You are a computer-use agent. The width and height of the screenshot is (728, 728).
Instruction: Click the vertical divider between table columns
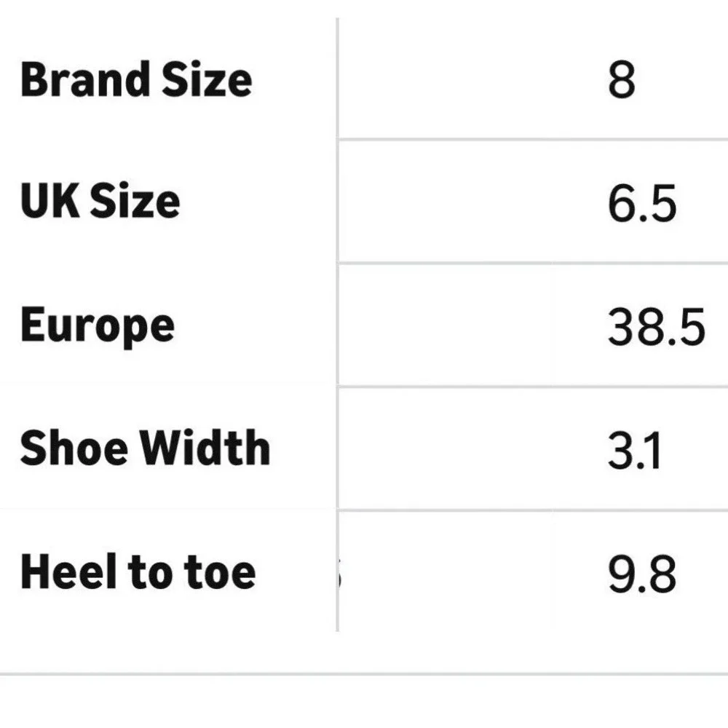(x=338, y=325)
